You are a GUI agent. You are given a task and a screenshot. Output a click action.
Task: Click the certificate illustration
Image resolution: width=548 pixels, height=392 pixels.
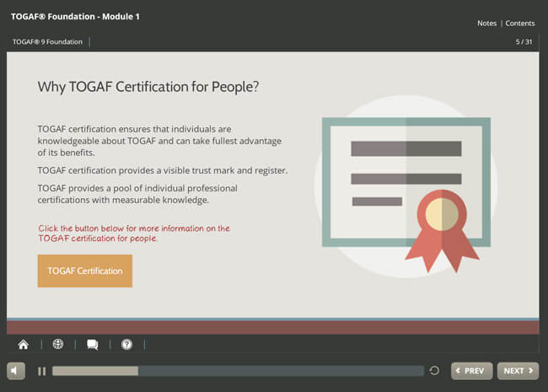[x=406, y=187]
